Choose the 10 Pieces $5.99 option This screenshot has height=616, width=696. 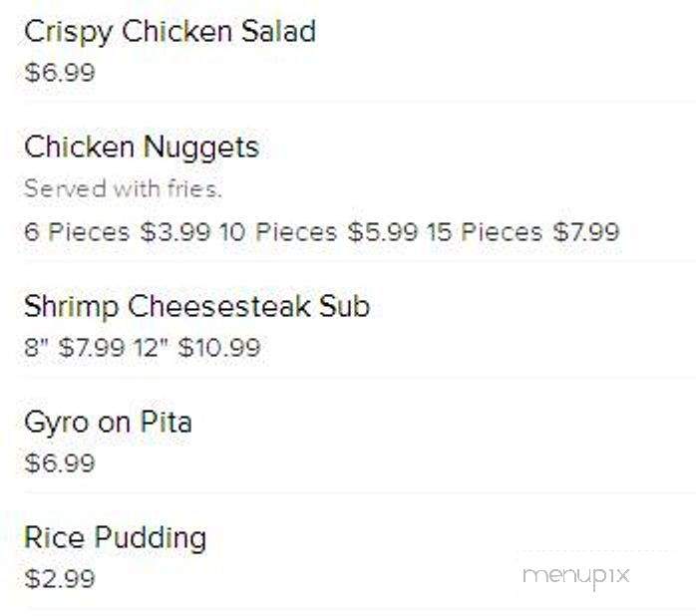click(319, 231)
